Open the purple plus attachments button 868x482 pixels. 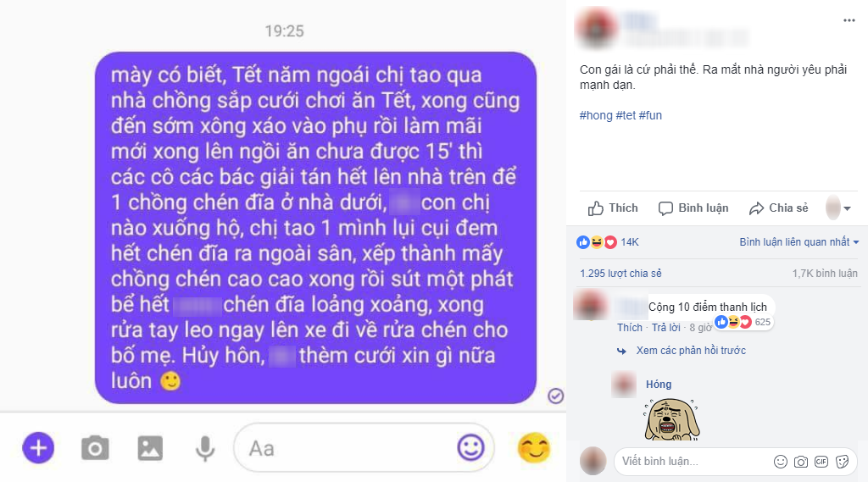tap(38, 447)
